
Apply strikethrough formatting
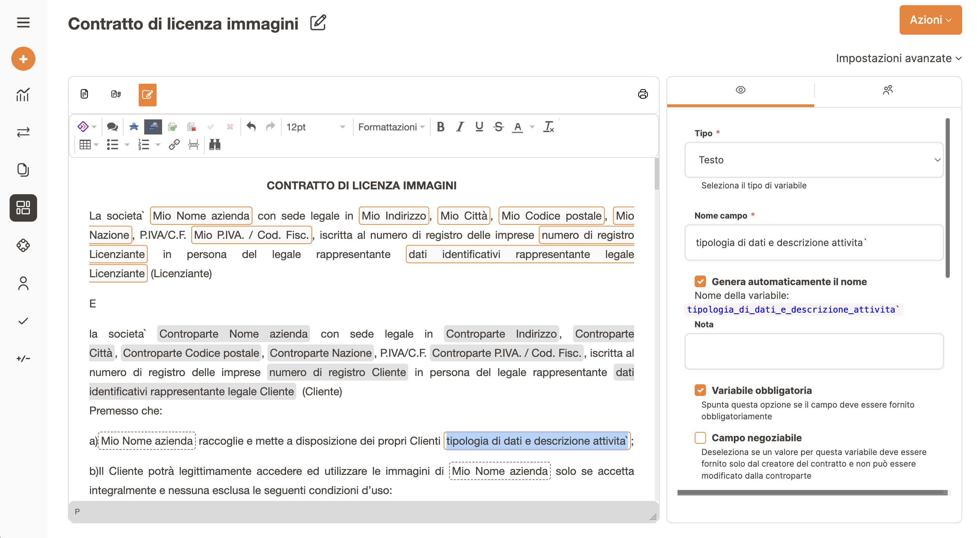(498, 127)
